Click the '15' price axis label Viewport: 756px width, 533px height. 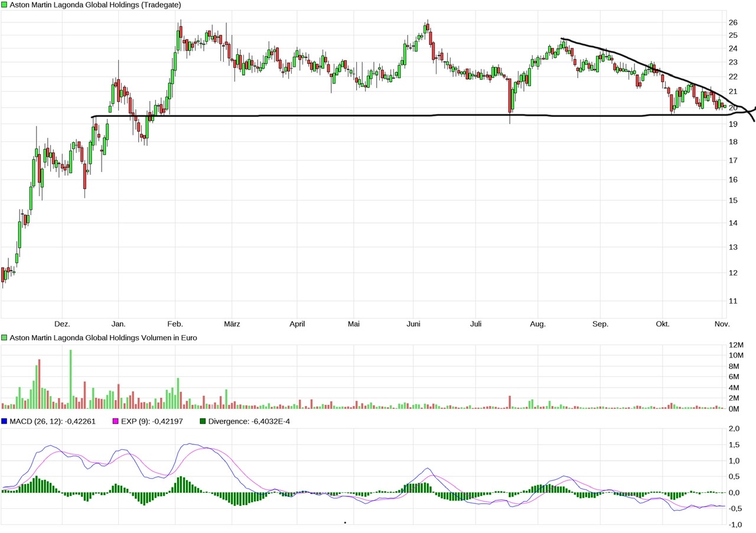pyautogui.click(x=733, y=200)
